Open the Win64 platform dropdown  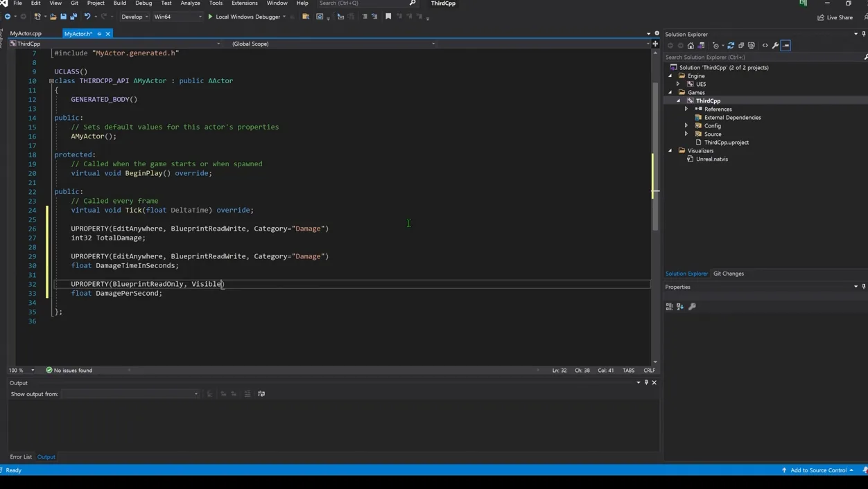click(x=177, y=17)
